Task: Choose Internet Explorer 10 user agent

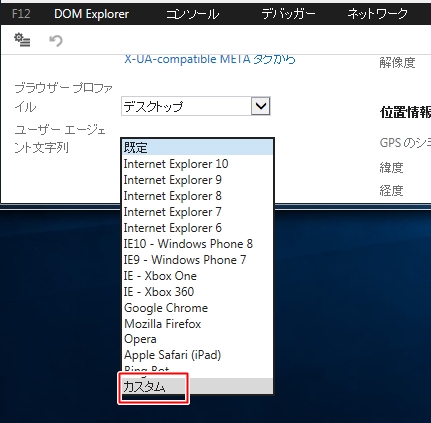Action: [197, 164]
